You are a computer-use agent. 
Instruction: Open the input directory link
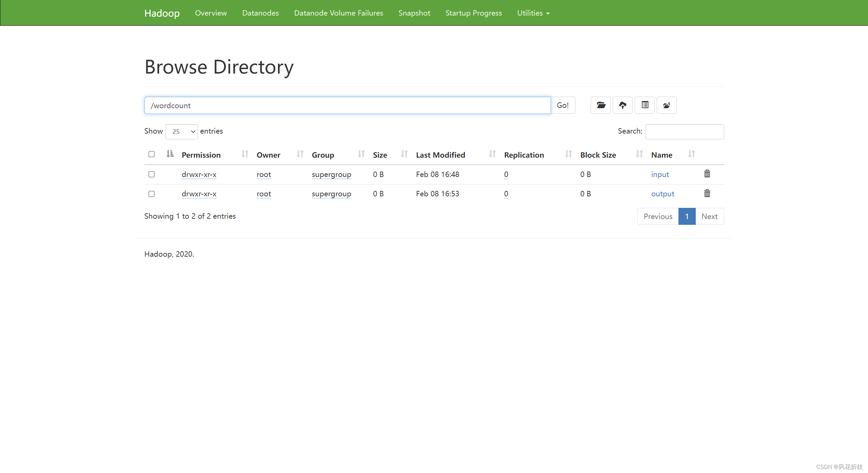pyautogui.click(x=660, y=174)
